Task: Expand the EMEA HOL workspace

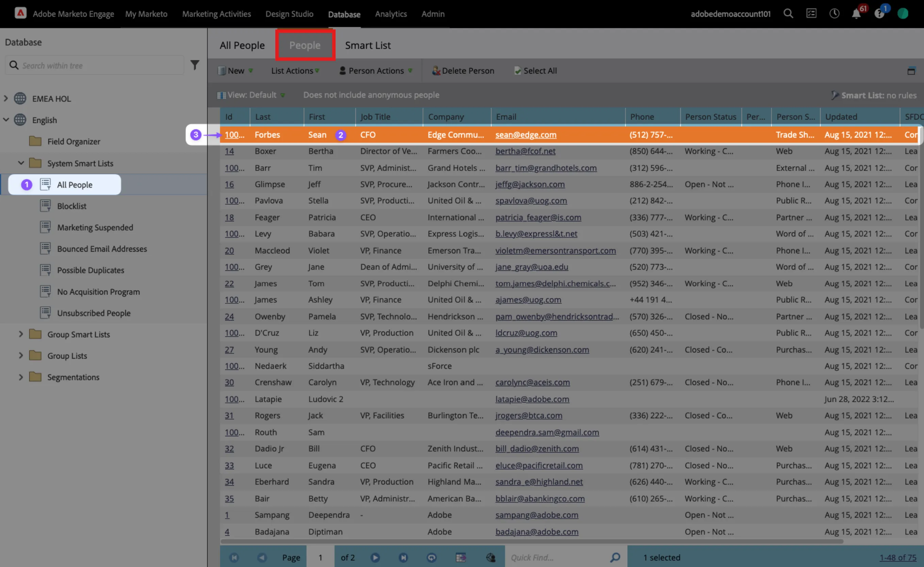Action: point(6,99)
